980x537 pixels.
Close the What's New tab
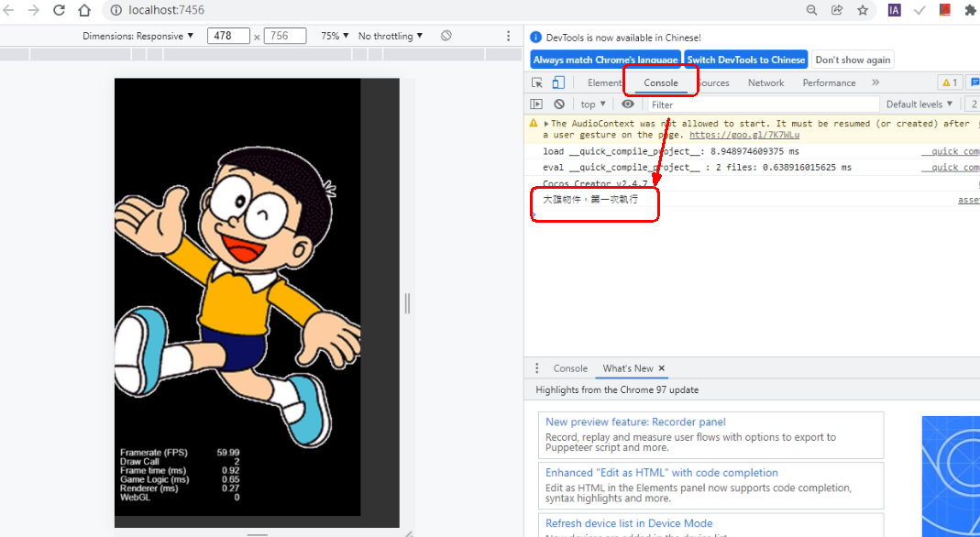[661, 368]
